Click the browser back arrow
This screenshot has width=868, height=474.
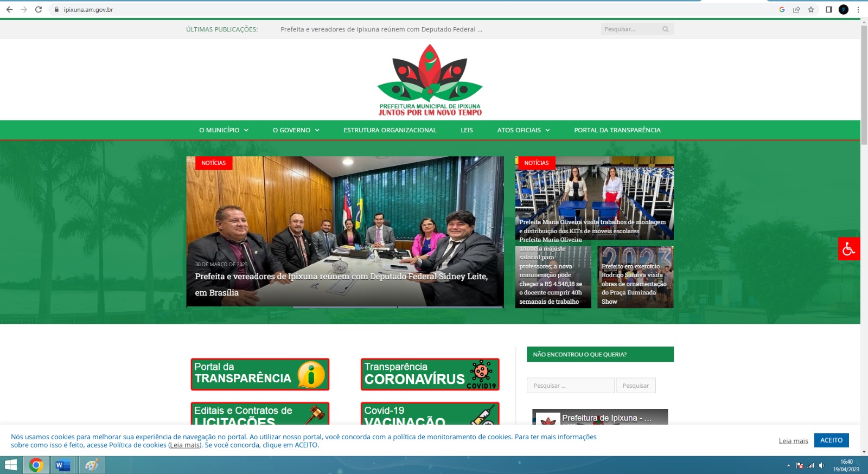(x=9, y=9)
